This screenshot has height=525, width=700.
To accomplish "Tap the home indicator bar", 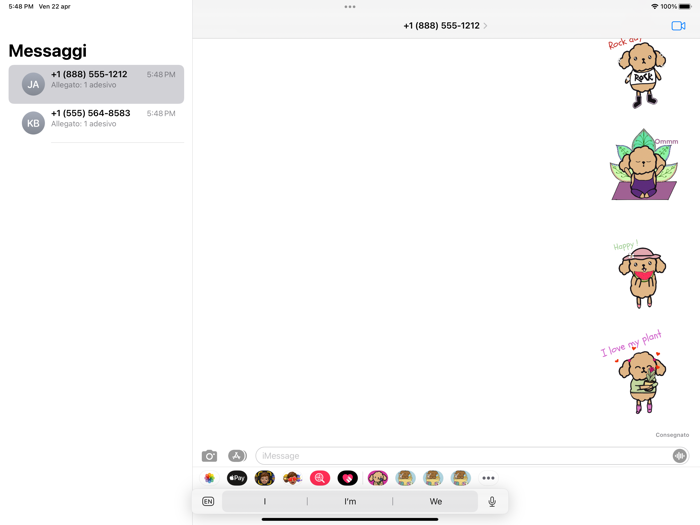I will (350, 519).
